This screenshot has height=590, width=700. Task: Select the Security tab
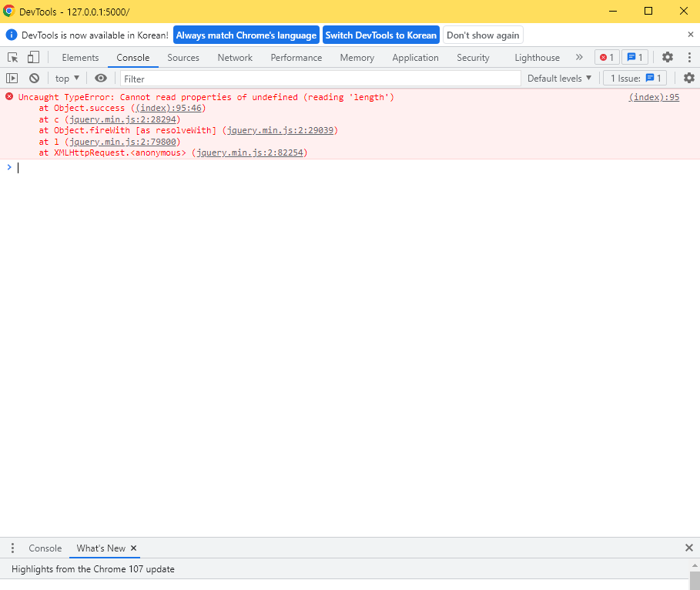473,58
